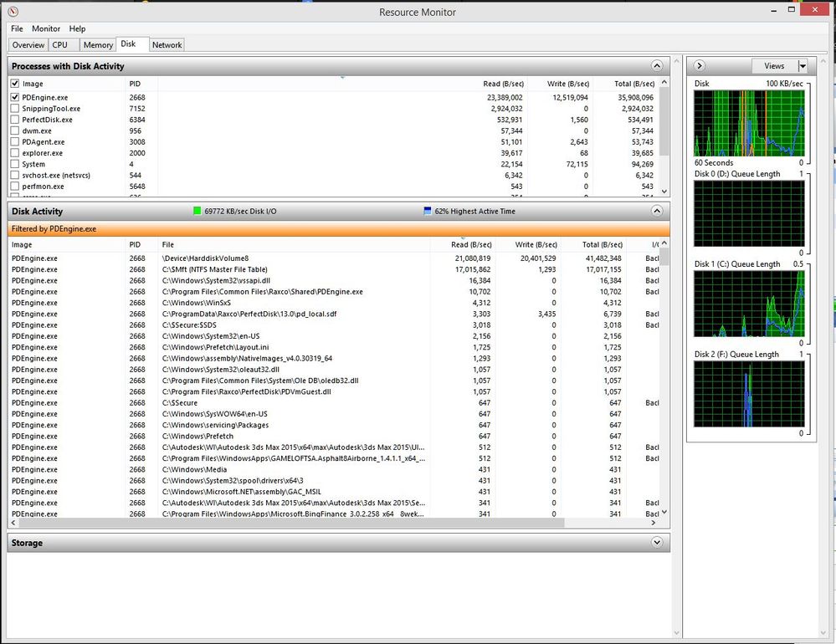Viewport: 836px width, 644px height.
Task: Switch to the Network tab
Action: click(x=167, y=44)
